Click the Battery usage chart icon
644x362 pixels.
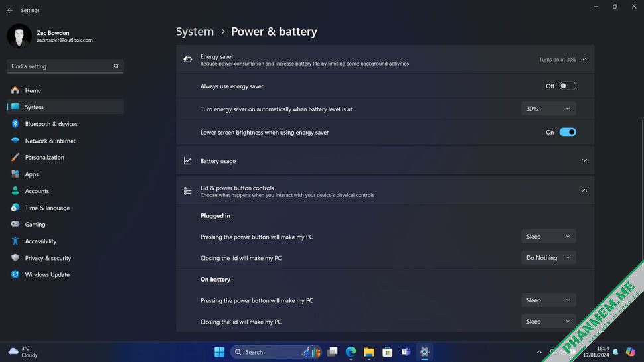[188, 160]
